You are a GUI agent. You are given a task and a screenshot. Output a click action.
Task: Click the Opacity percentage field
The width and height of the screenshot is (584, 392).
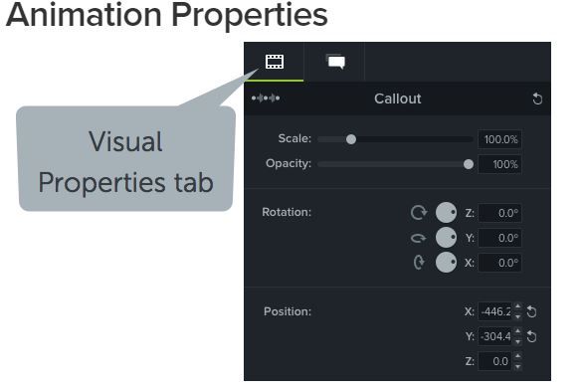(499, 164)
